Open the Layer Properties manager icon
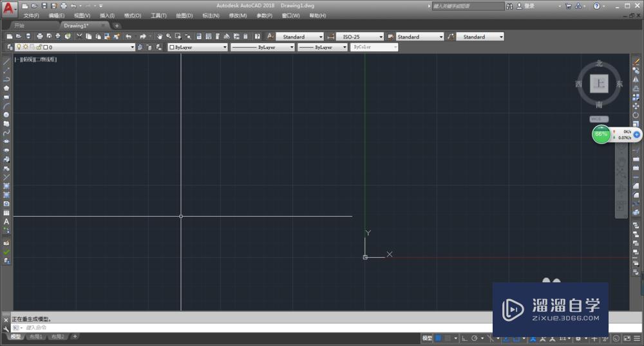 tap(10, 47)
